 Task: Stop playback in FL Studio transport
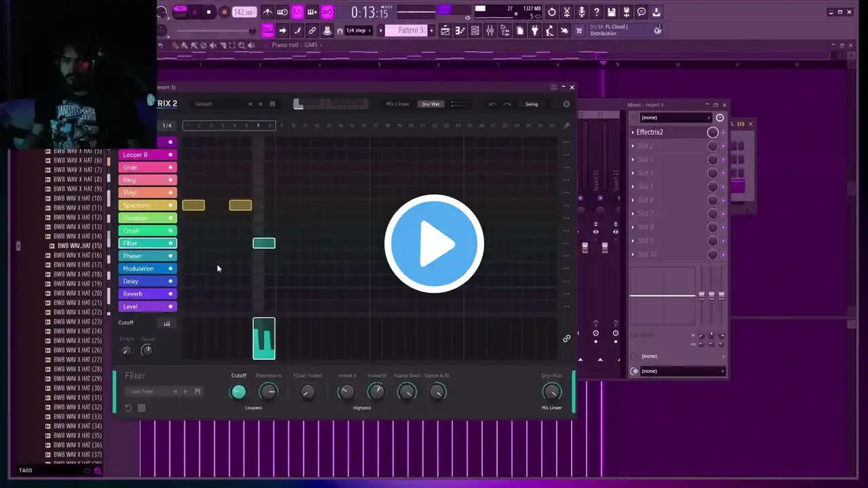(x=209, y=12)
